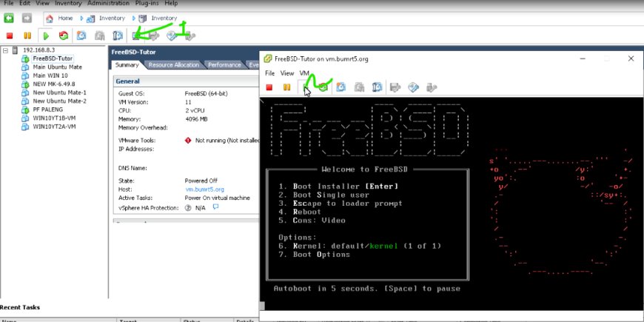Power off the VM in the console window
Screen dimensions: 644x322
tap(269, 87)
